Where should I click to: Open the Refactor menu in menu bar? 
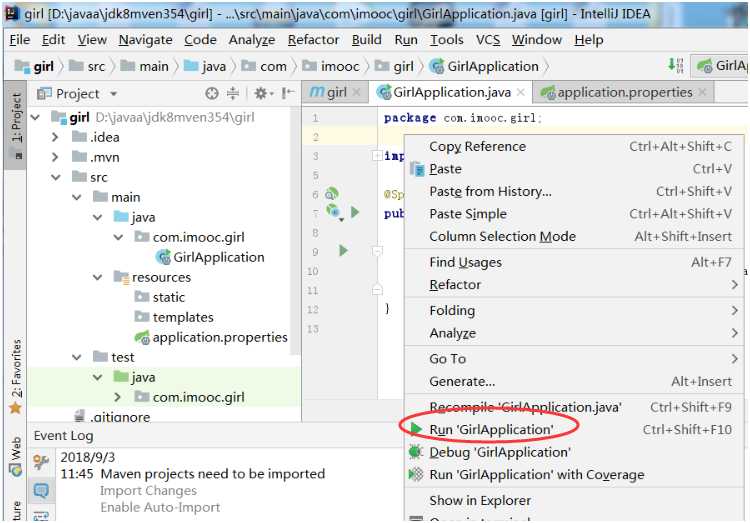point(313,40)
